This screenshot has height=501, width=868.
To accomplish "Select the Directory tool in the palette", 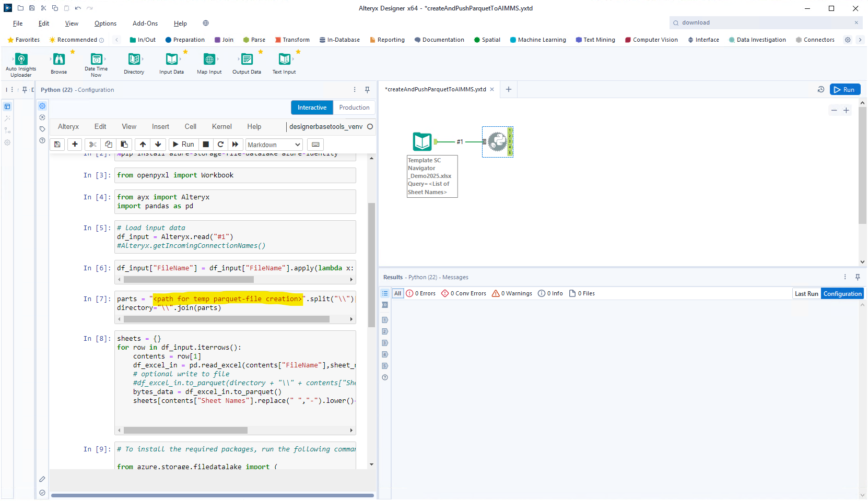I will [134, 64].
